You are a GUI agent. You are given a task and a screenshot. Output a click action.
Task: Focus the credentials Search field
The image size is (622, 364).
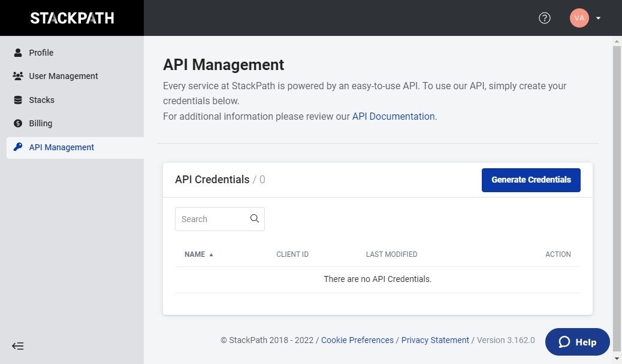coord(220,219)
